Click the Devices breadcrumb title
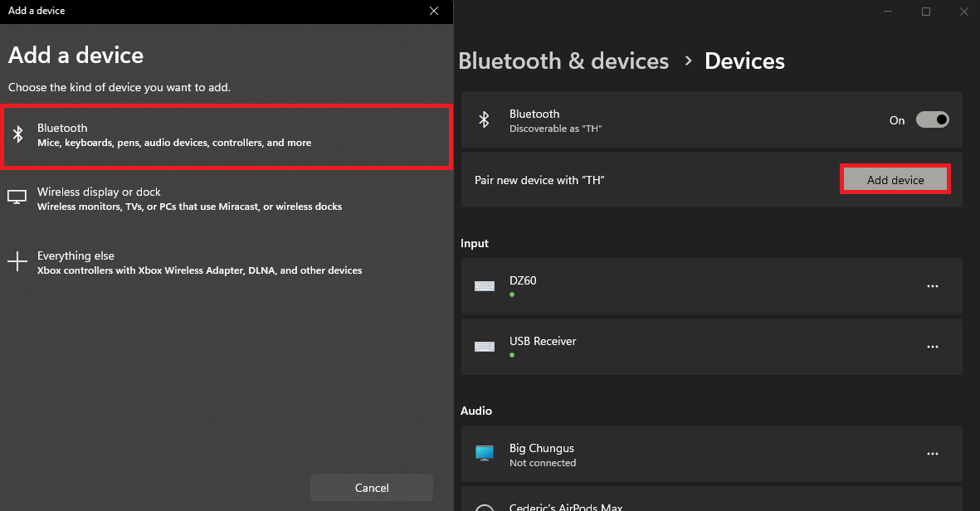 (x=744, y=61)
